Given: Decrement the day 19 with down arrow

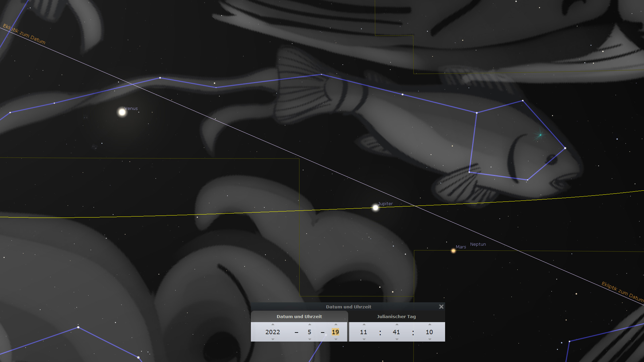Looking at the screenshot, I should click(x=336, y=339).
